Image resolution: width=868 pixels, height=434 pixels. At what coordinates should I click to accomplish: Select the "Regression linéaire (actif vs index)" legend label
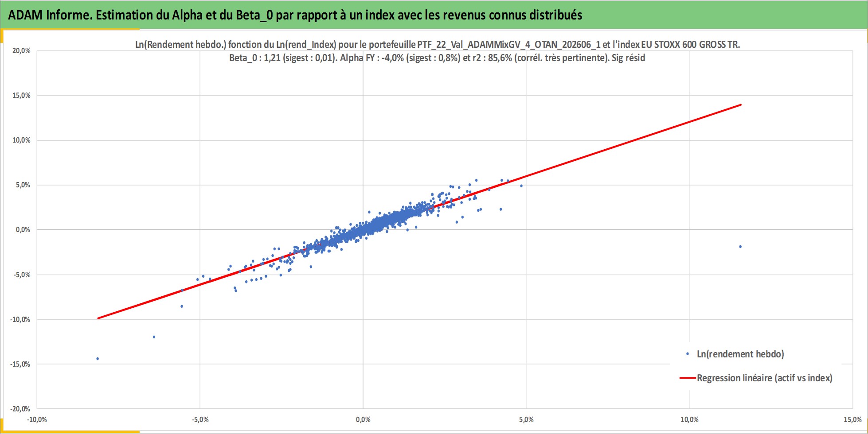(765, 378)
